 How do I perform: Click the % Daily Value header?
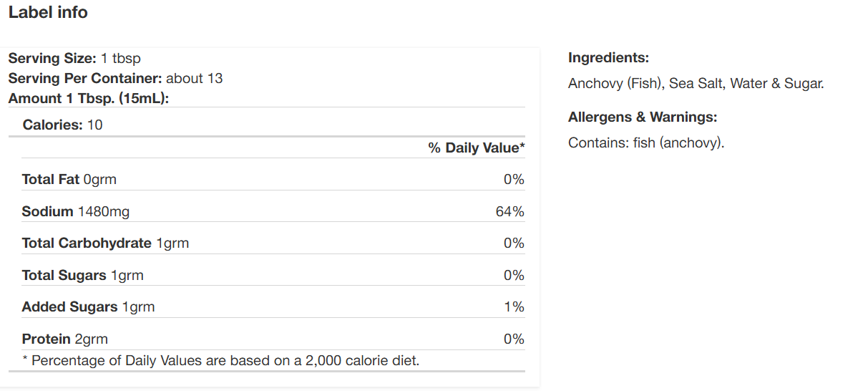coord(477,148)
